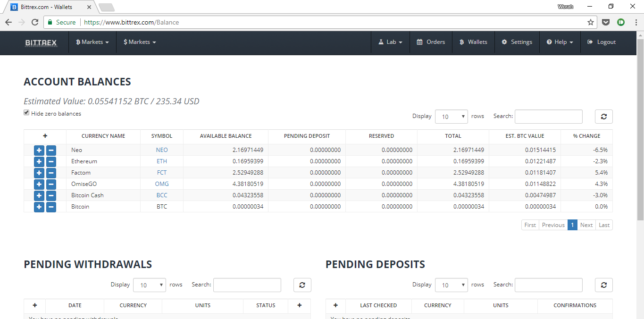Expand the Bitcoin Markets dropdown menu

pyautogui.click(x=92, y=42)
